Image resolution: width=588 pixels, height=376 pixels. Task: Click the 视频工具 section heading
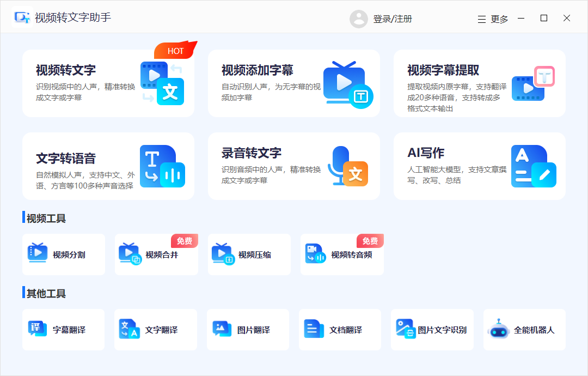(x=46, y=219)
